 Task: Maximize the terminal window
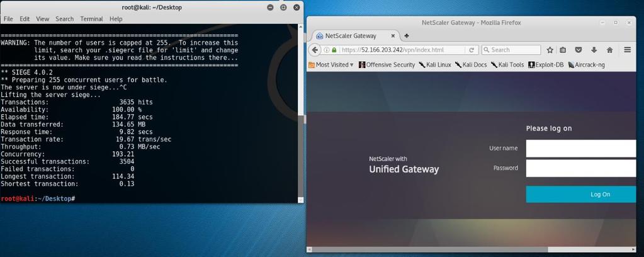click(283, 8)
